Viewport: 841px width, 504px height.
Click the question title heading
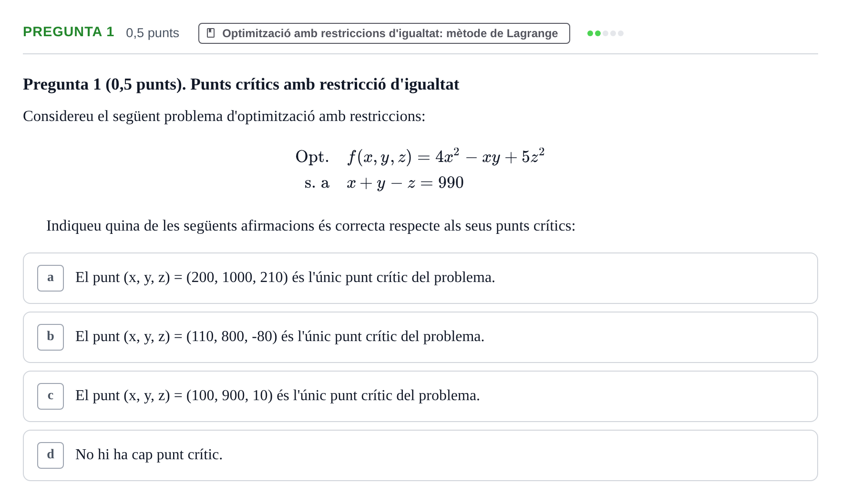[241, 84]
